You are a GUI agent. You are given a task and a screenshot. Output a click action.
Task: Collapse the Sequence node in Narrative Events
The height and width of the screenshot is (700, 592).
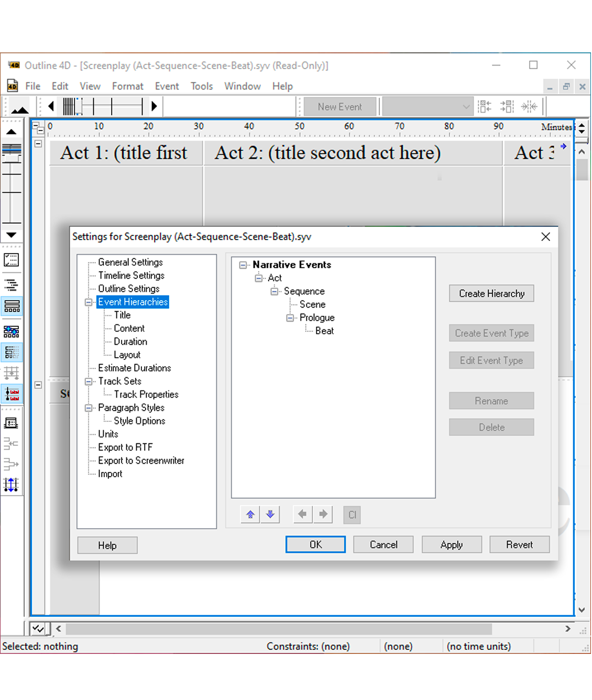click(x=274, y=291)
